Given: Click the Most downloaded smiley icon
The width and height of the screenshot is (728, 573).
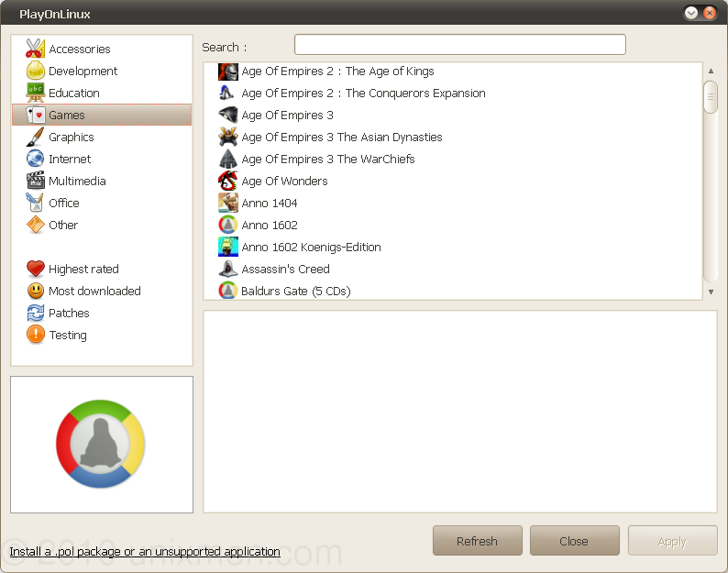Looking at the screenshot, I should tap(35, 291).
